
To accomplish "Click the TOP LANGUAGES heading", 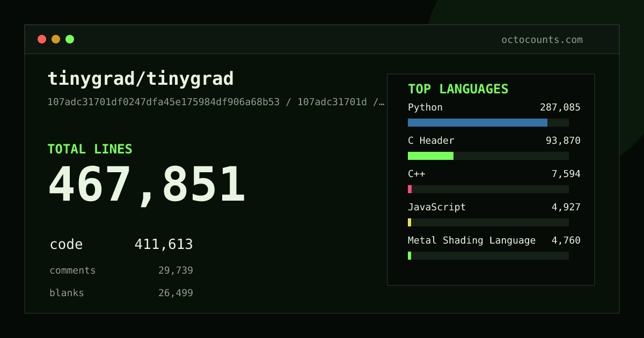I will click(x=458, y=89).
